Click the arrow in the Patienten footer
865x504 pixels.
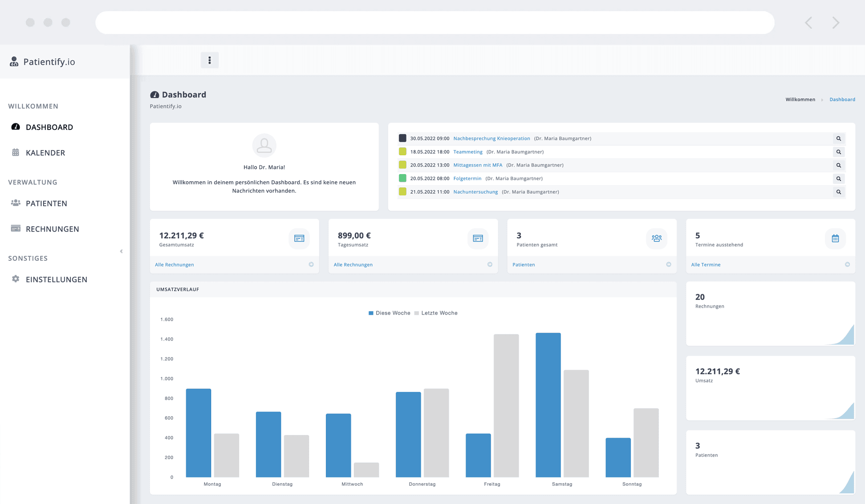click(x=669, y=264)
